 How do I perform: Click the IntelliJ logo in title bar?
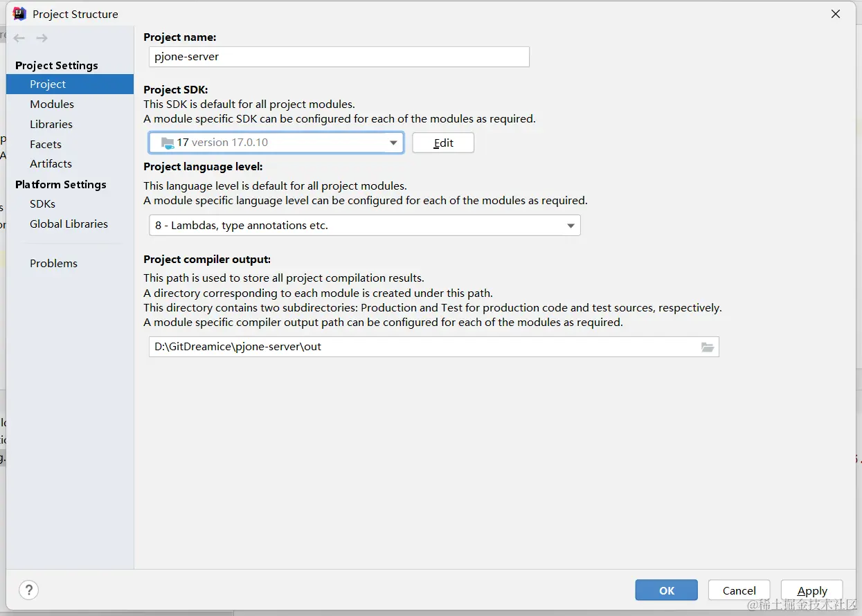pos(19,14)
